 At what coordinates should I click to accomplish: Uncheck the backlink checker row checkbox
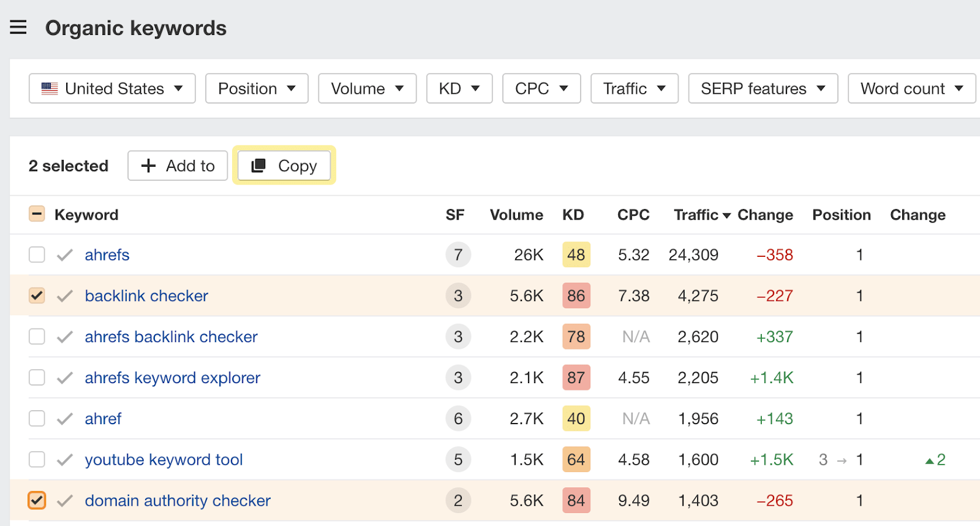point(37,296)
